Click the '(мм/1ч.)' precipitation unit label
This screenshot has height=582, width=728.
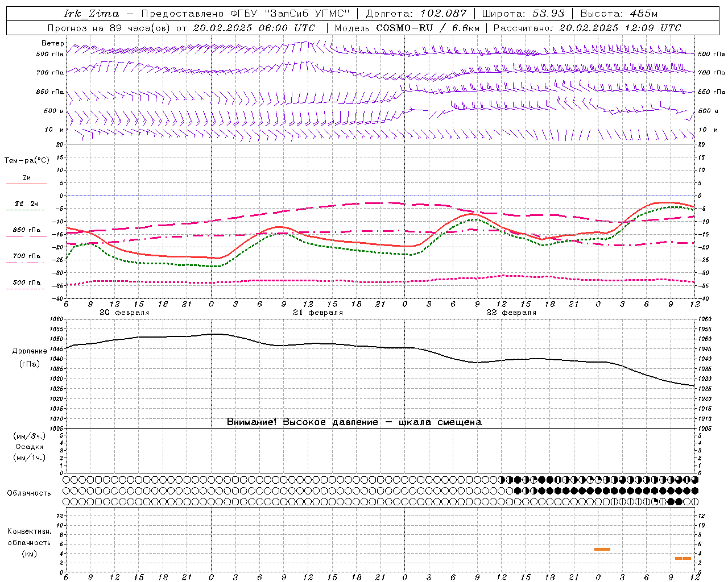[30, 458]
